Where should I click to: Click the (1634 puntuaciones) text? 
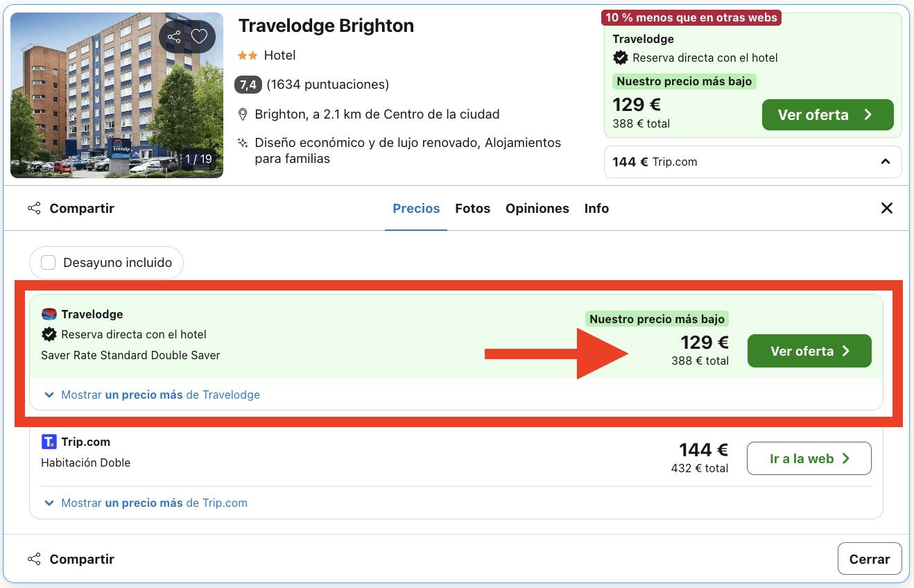click(327, 85)
